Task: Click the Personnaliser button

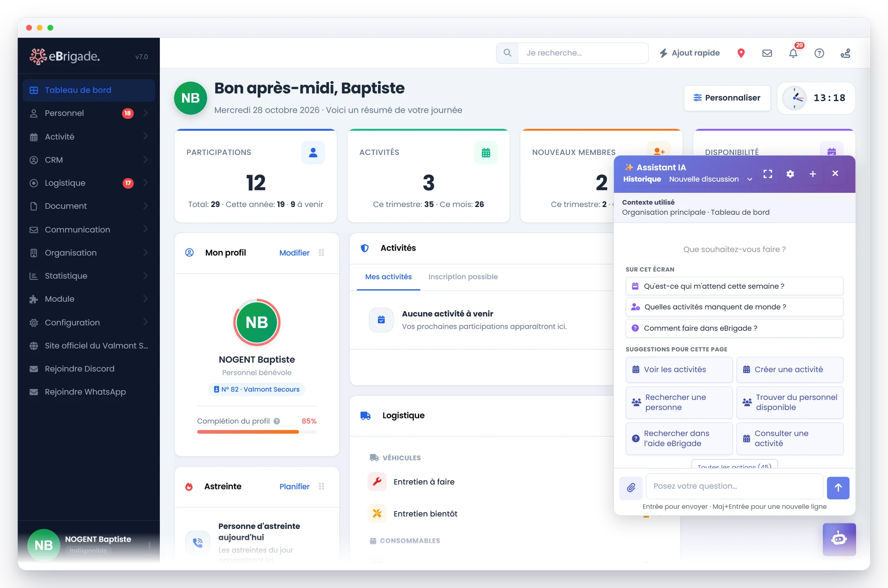Action: [x=727, y=98]
